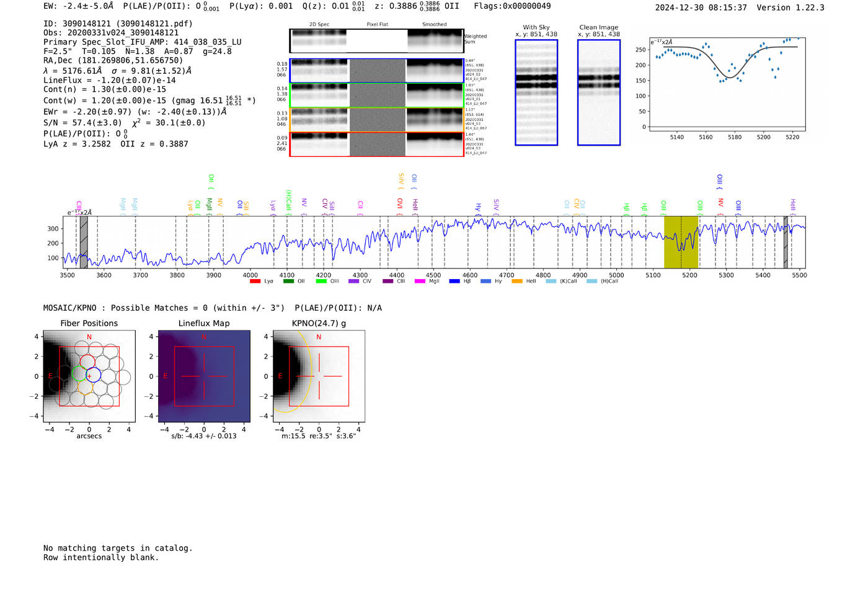The image size is (868, 591).
Task: Open the With Sky cutout image
Action: [x=536, y=92]
